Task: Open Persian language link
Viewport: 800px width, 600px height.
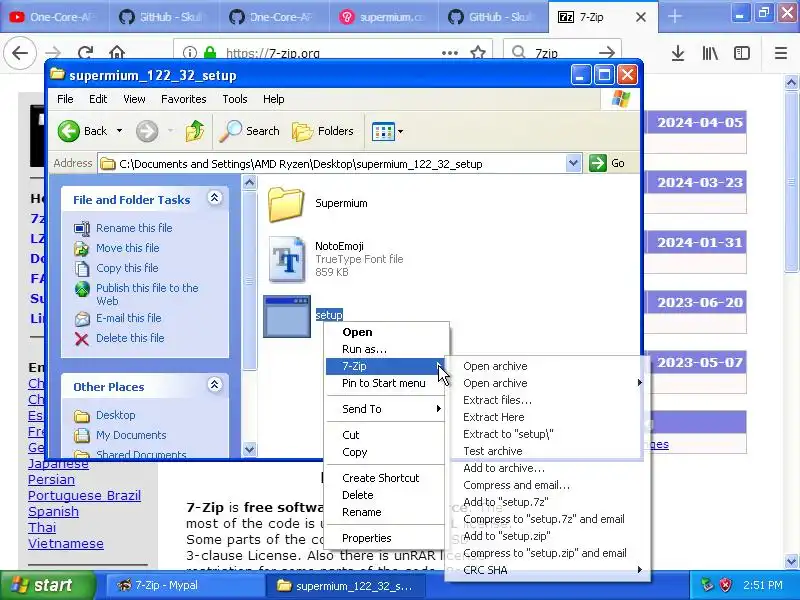Action: [51, 480]
